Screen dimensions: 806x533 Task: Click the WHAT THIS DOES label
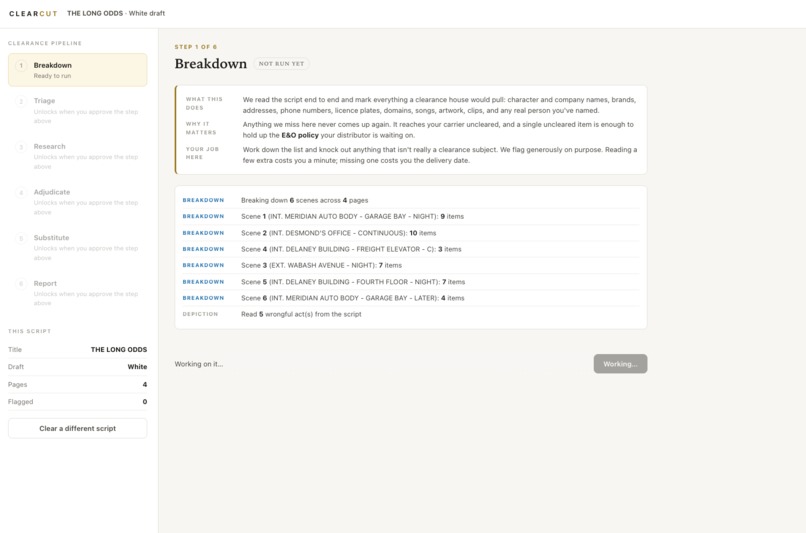(x=204, y=103)
